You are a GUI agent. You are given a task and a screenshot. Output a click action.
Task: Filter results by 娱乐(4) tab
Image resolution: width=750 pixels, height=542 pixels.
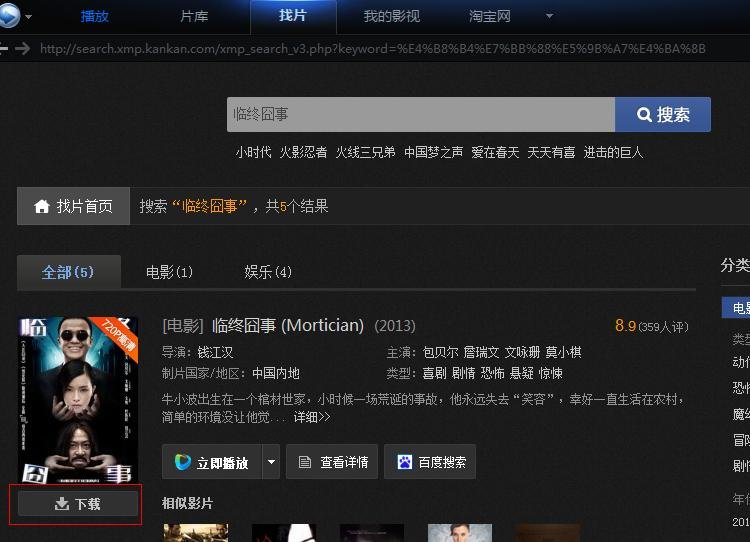(x=268, y=272)
